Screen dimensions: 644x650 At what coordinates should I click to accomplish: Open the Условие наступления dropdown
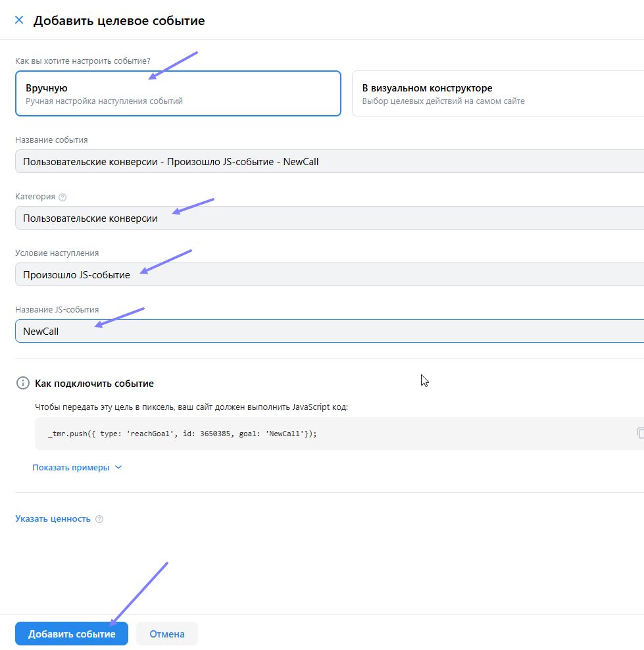tap(329, 274)
